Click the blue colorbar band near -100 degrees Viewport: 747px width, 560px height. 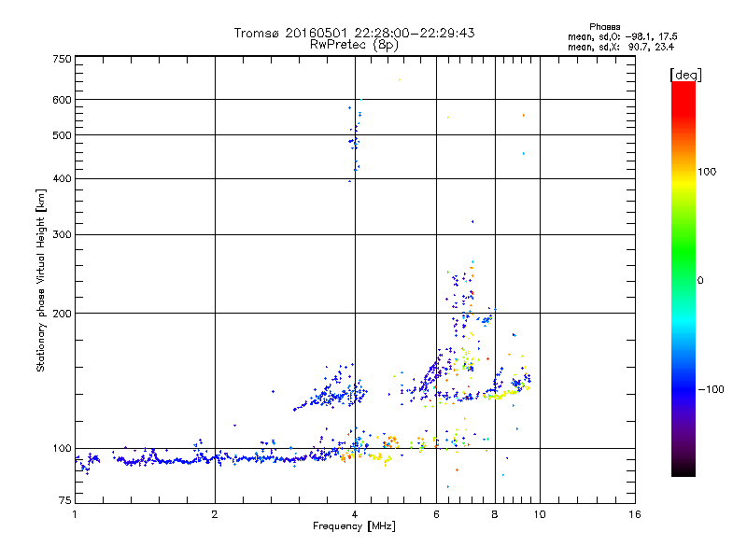(684, 389)
